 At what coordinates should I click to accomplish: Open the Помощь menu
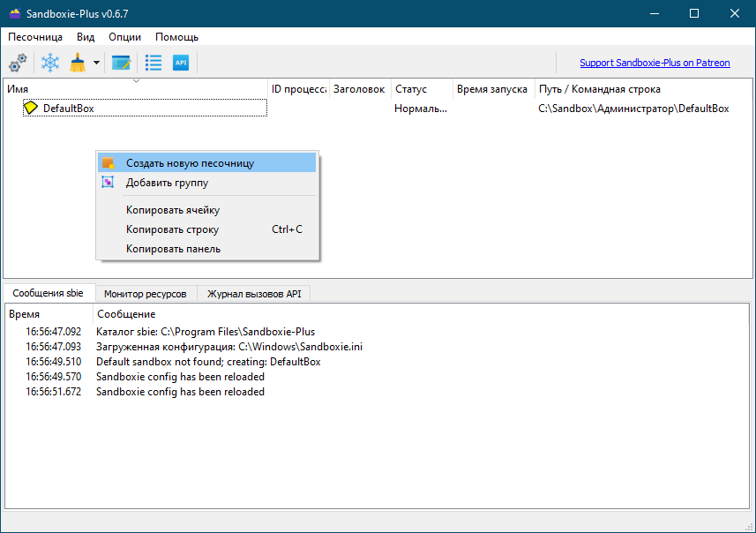[x=177, y=37]
